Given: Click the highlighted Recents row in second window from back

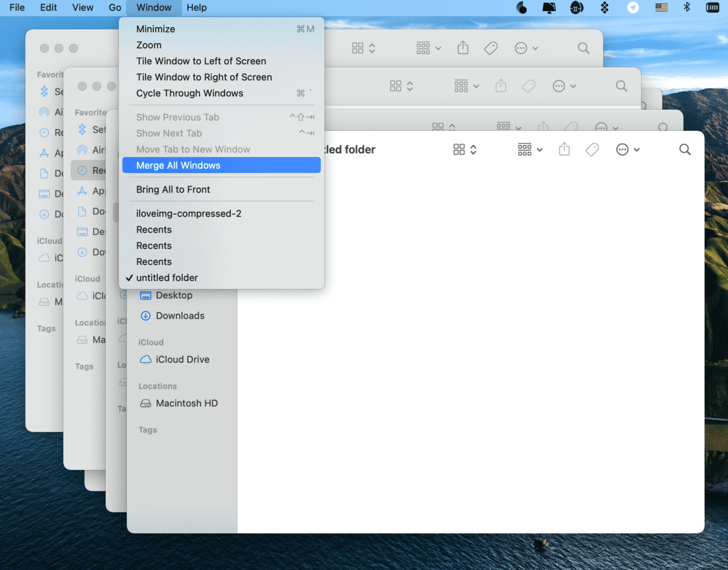Looking at the screenshot, I should pos(89,171).
